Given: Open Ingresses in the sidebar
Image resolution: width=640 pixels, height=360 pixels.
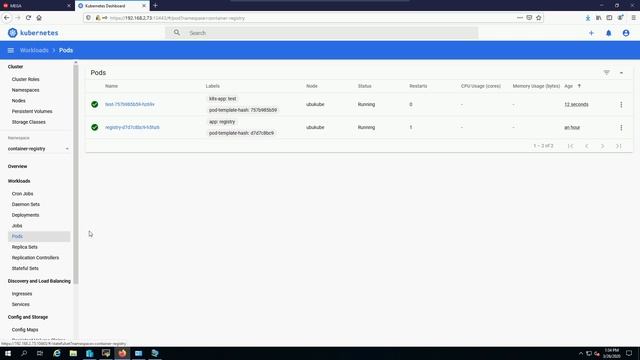Looking at the screenshot, I should click(x=22, y=294).
